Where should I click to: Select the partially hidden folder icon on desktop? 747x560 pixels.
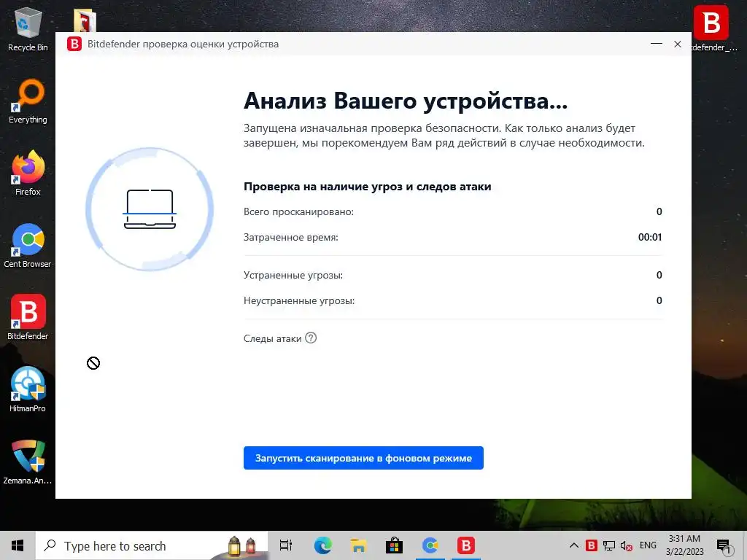[x=85, y=21]
